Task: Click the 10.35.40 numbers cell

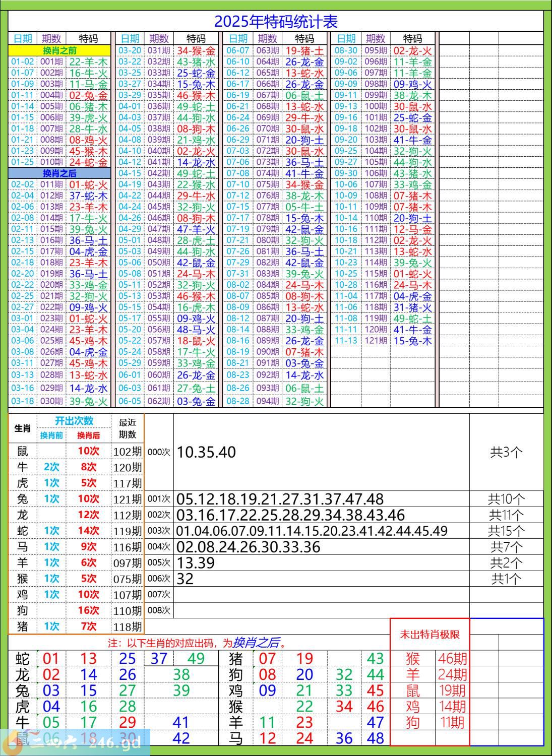Action: coord(207,452)
